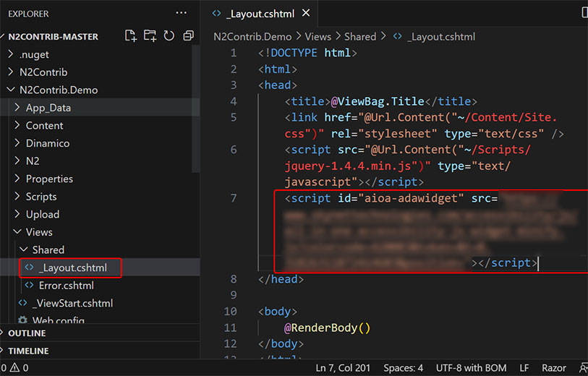The image size is (588, 376).
Task: Expand the Scripts folder
Action: [x=17, y=196]
